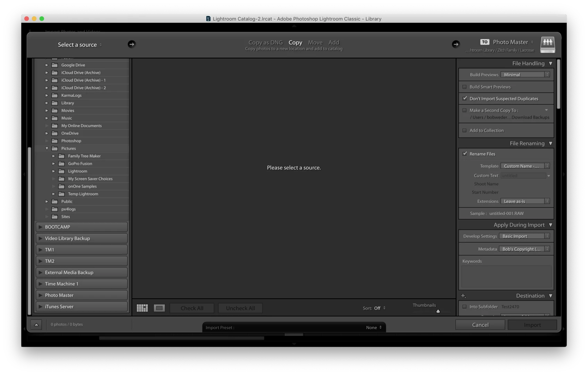Collapse the File Handling panel
The image size is (588, 375).
point(551,64)
